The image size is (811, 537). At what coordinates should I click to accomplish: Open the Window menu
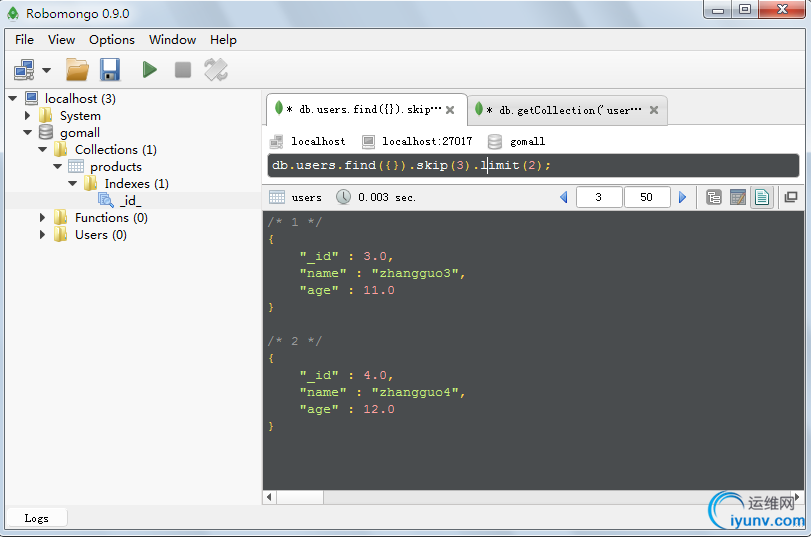[x=172, y=40]
